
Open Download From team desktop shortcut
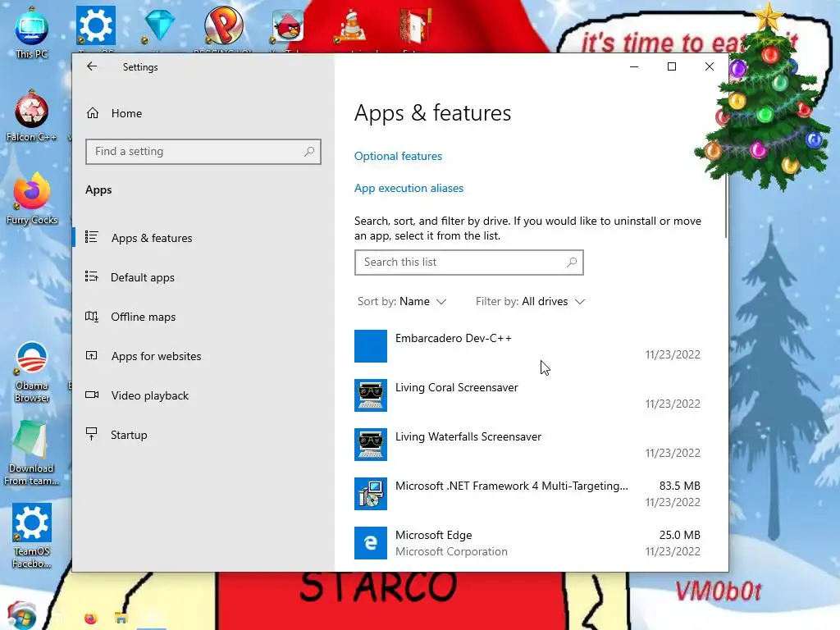tap(31, 454)
